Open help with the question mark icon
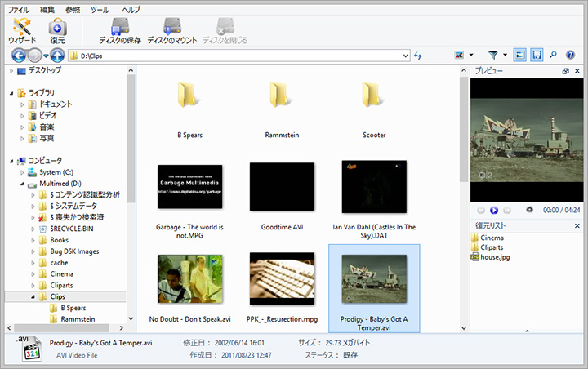Image resolution: width=588 pixels, height=369 pixels. [x=570, y=56]
